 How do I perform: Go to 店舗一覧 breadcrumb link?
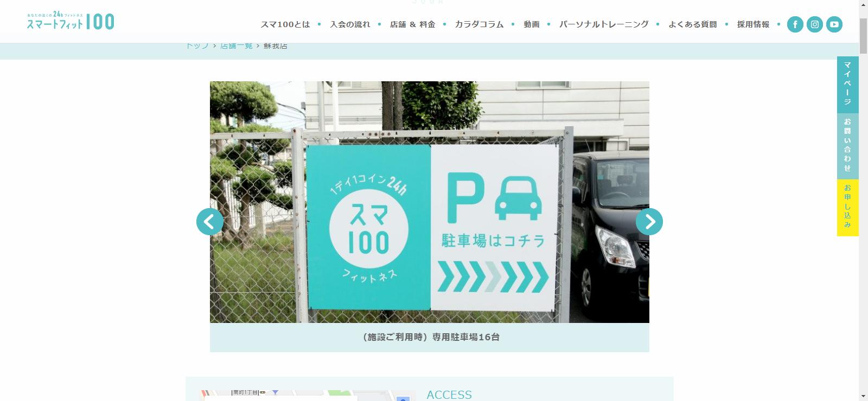(237, 46)
